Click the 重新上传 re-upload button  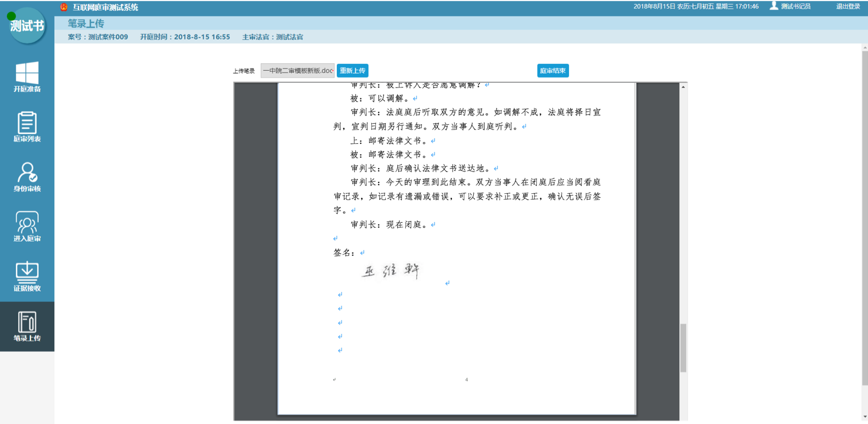[x=353, y=70]
